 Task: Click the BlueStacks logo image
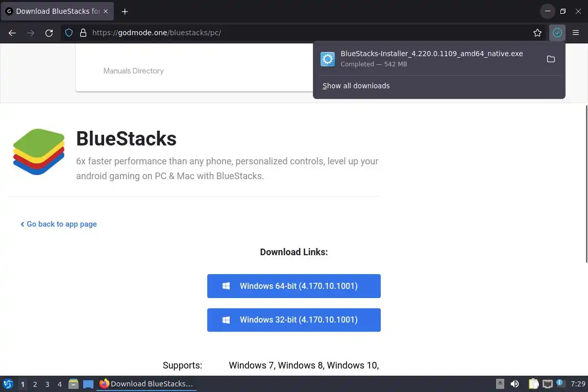tap(39, 152)
